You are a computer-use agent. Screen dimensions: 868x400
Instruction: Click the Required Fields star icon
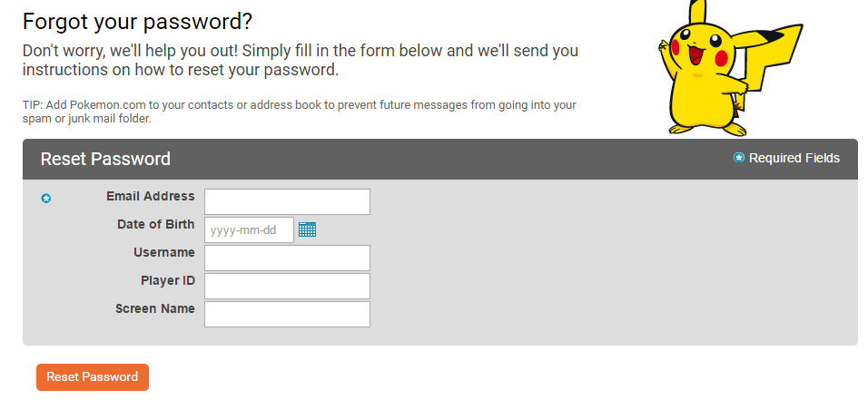coord(739,158)
